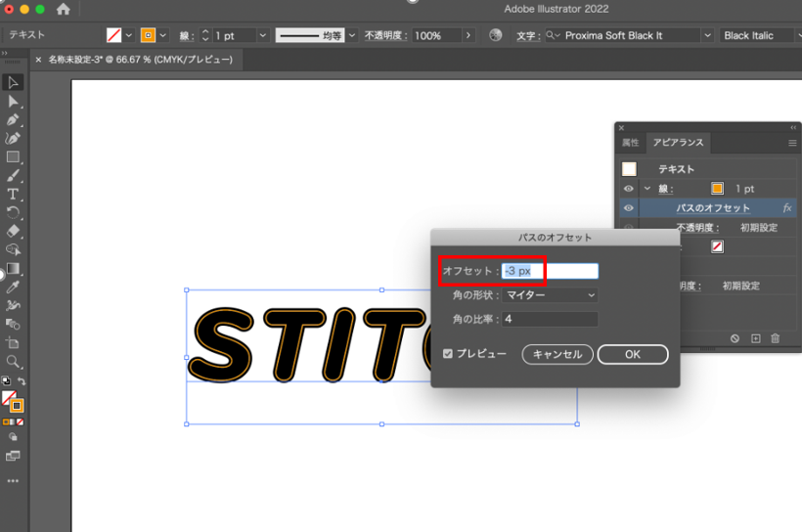Screen dimensions: 802x532
Task: Click orange stroke swatch in control bar
Action: pos(148,35)
